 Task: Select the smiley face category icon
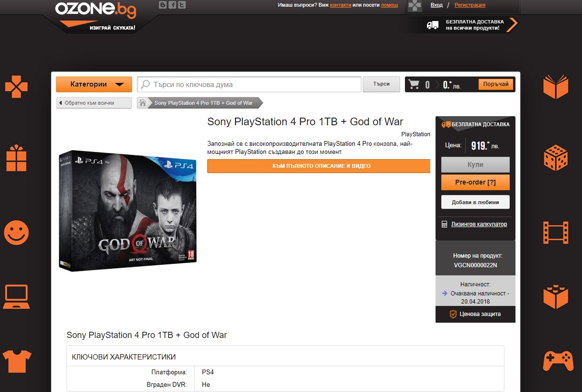[x=16, y=233]
